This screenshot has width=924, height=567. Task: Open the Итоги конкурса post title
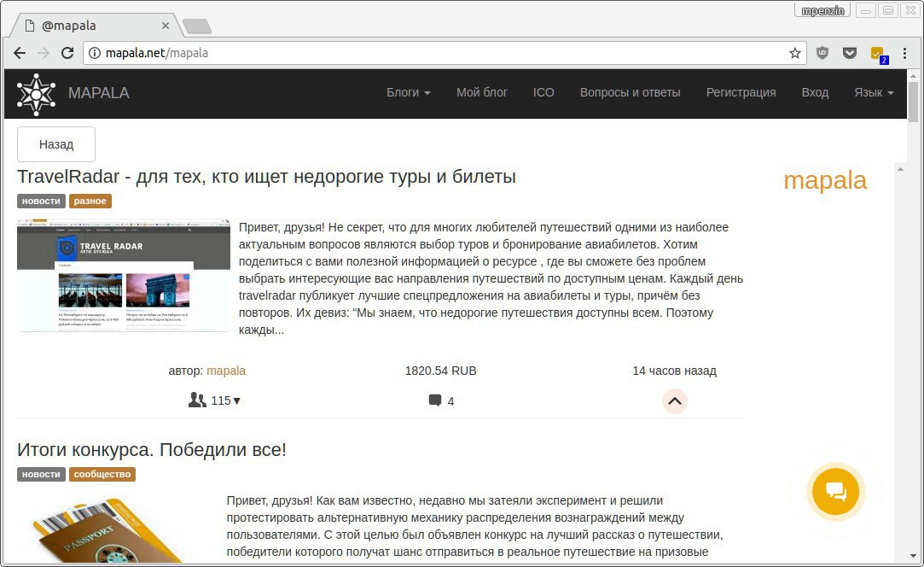[152, 450]
